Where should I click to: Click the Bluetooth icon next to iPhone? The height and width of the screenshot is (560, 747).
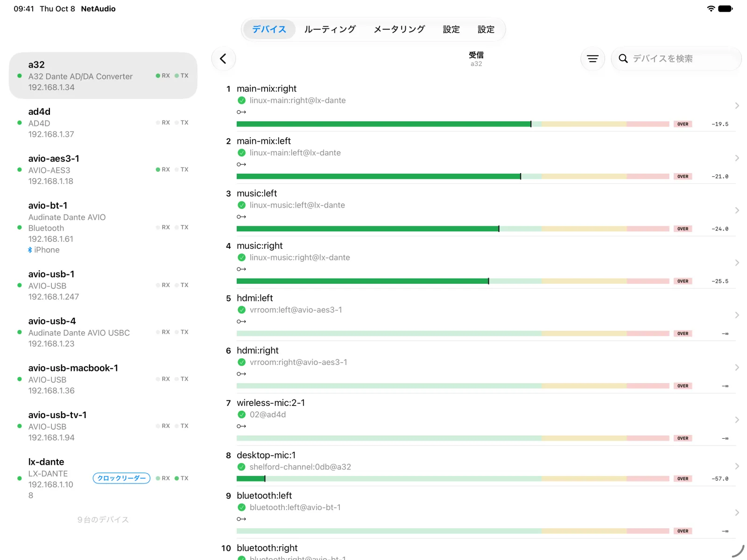click(30, 250)
